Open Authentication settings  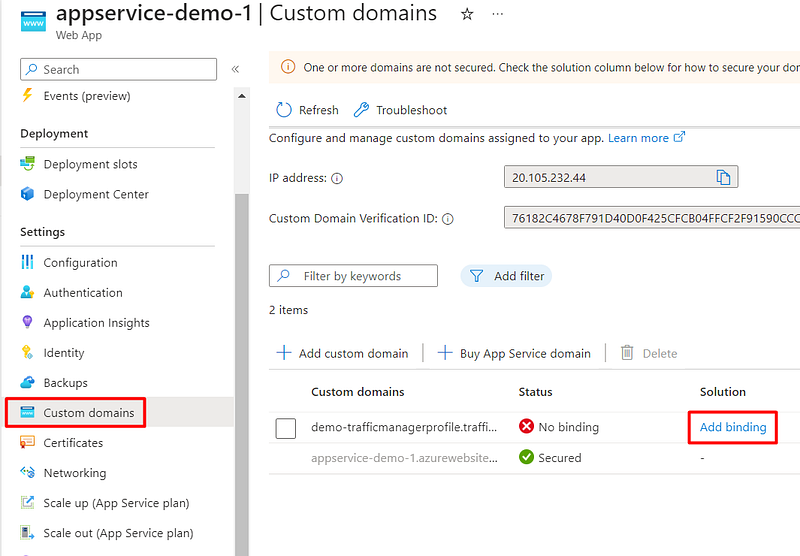pos(83,293)
